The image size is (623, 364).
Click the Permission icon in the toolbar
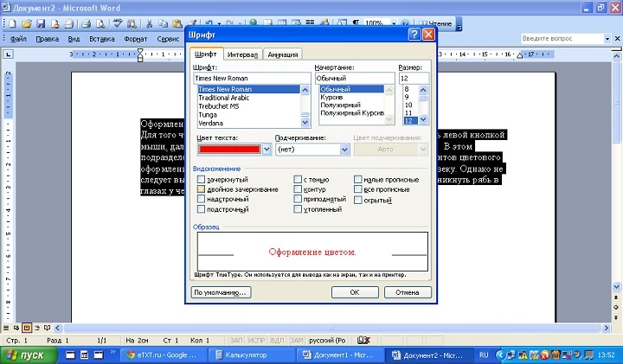55,24
